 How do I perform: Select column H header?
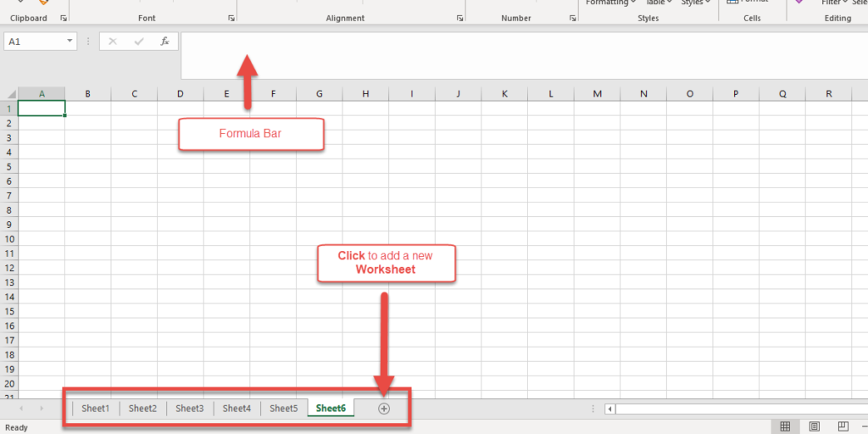pos(365,94)
